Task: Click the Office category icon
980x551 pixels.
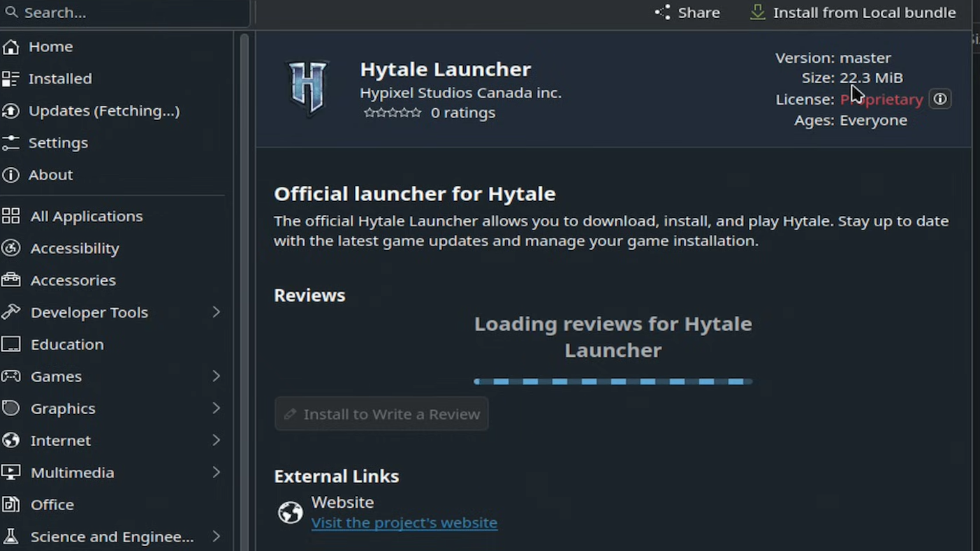Action: pyautogui.click(x=10, y=506)
